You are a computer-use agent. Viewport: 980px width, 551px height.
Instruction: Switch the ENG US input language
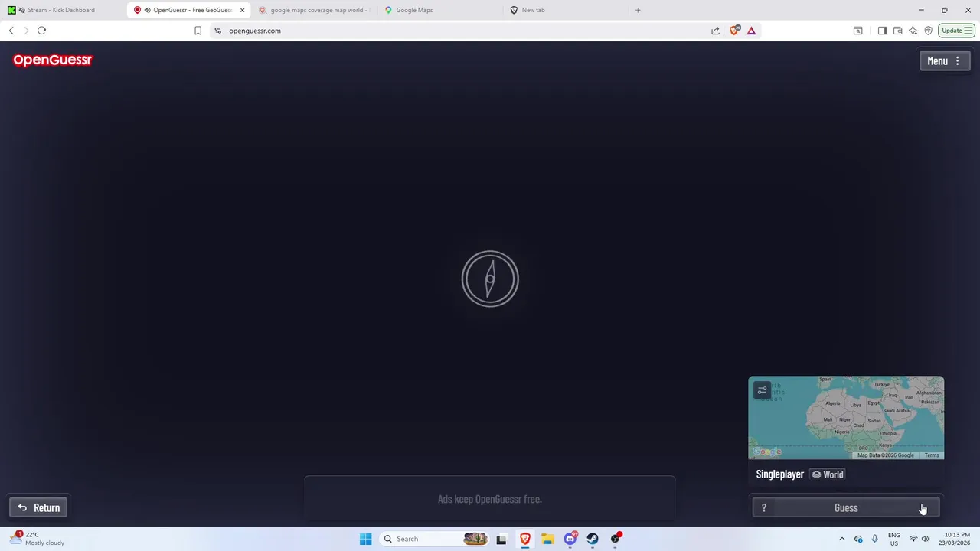893,539
